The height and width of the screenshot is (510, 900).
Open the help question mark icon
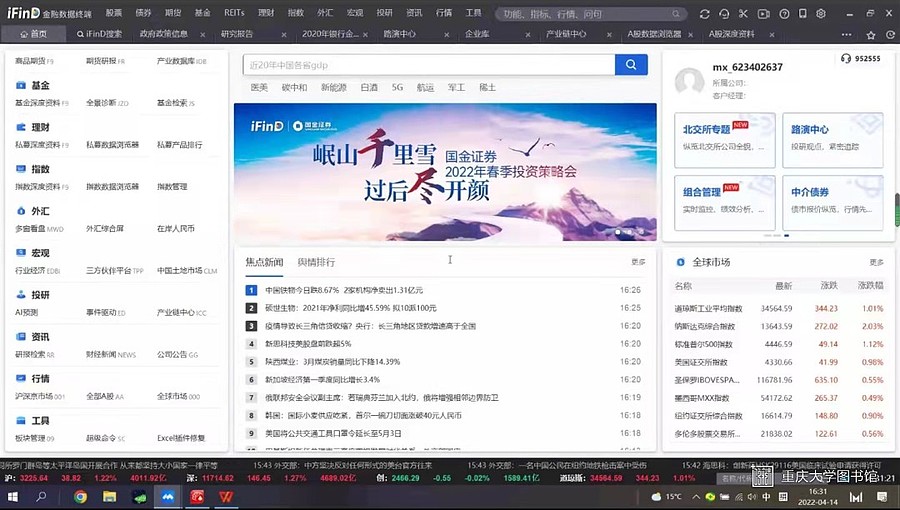point(784,14)
